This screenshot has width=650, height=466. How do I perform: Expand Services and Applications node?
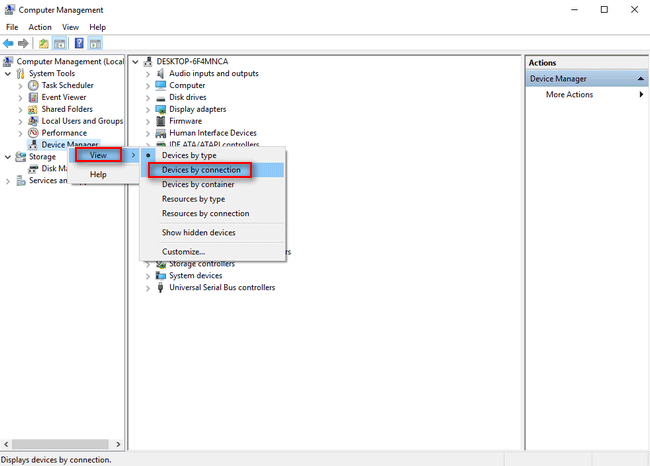pos(8,181)
